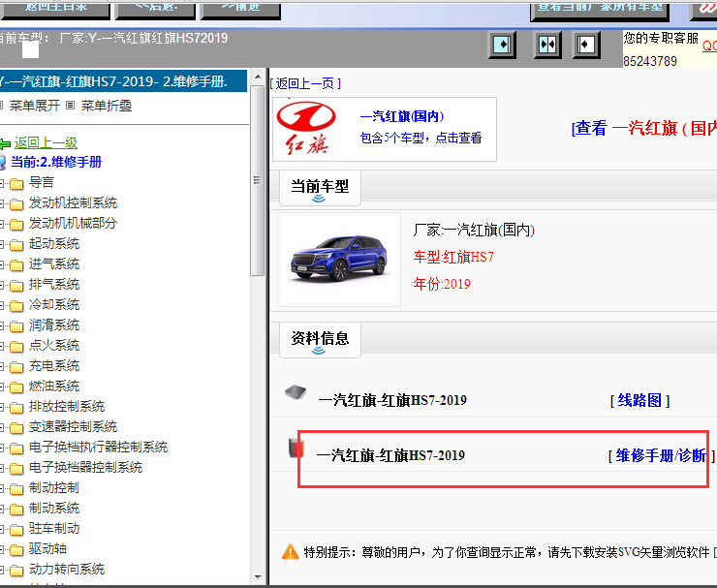The width and height of the screenshot is (717, 588).
Task: Click the 车型:红旗HS7 text
Action: pyautogui.click(x=453, y=257)
